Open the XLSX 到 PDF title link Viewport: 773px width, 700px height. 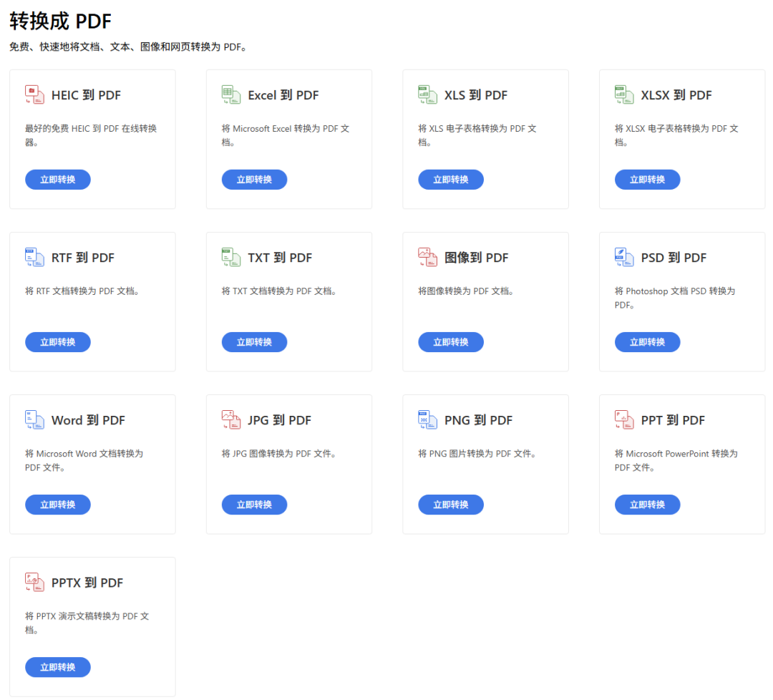[676, 95]
